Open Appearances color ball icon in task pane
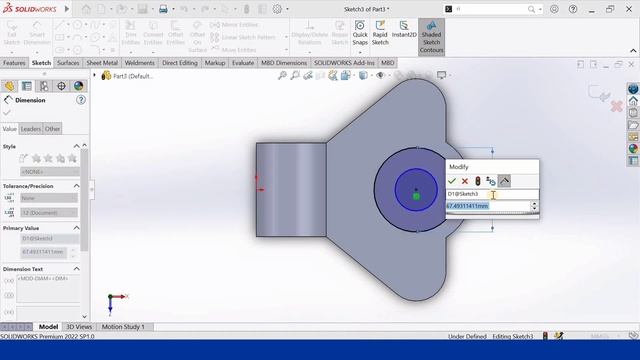 pyautogui.click(x=633, y=149)
